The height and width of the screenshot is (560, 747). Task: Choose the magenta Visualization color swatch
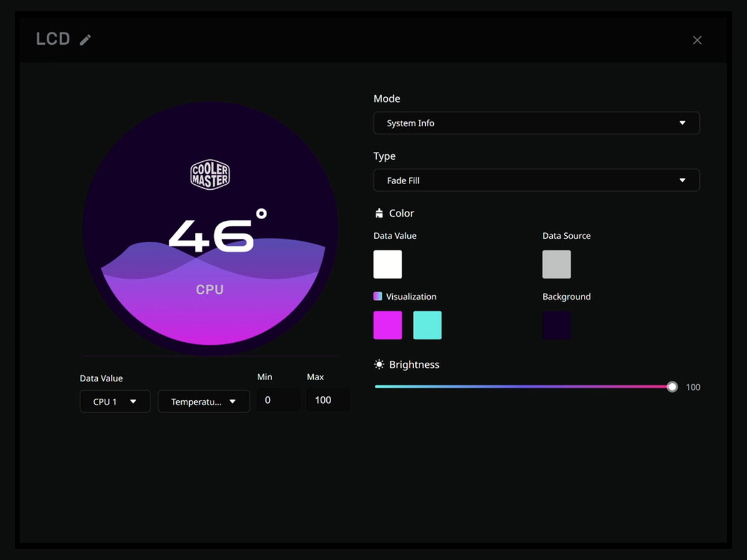point(387,325)
